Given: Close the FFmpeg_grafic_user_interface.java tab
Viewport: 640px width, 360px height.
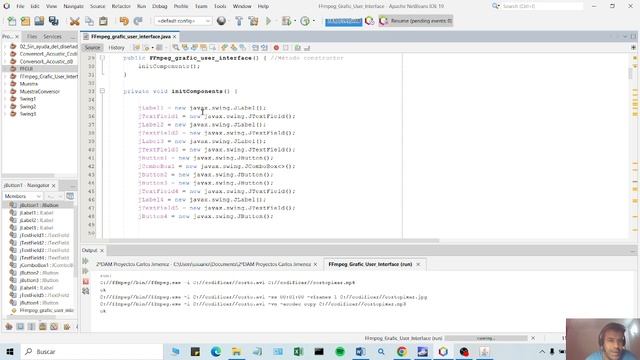Looking at the screenshot, I should 175,37.
